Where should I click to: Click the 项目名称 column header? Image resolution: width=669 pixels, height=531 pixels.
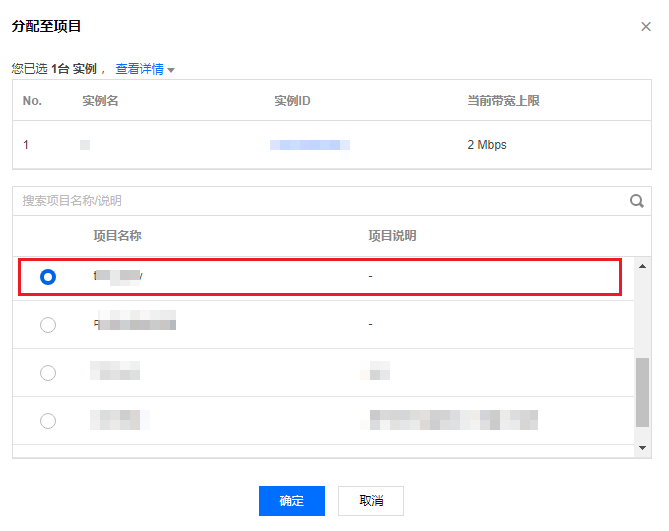(117, 235)
